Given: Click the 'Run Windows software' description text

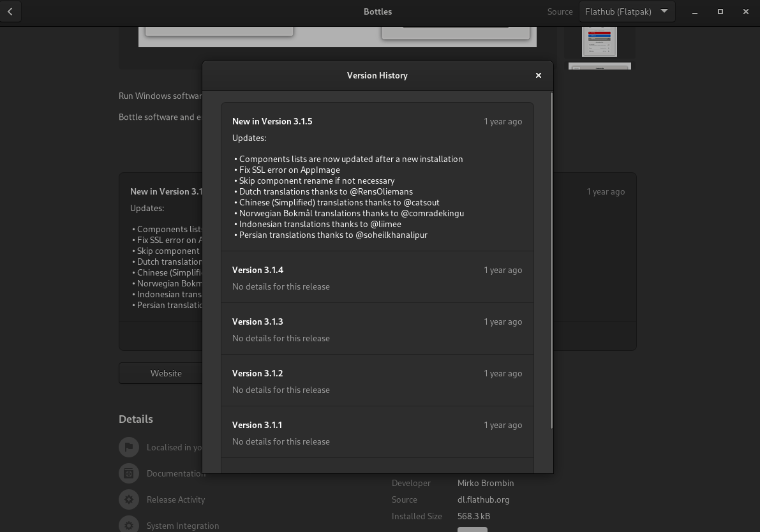Looking at the screenshot, I should 160,96.
